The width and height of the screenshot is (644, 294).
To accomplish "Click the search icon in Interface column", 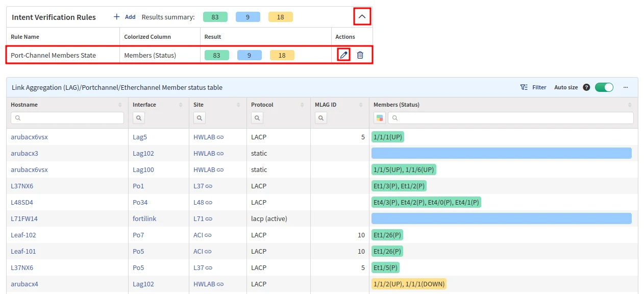I will click(139, 118).
